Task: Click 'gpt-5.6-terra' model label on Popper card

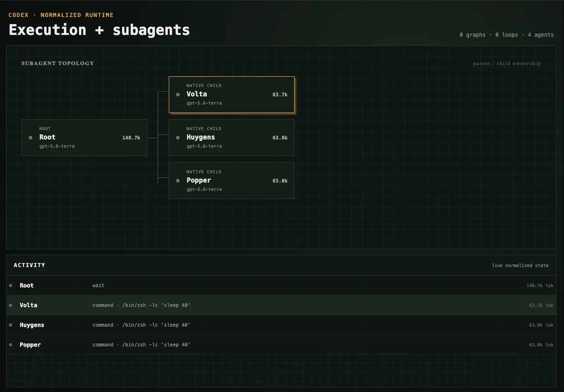Action: tap(204, 189)
